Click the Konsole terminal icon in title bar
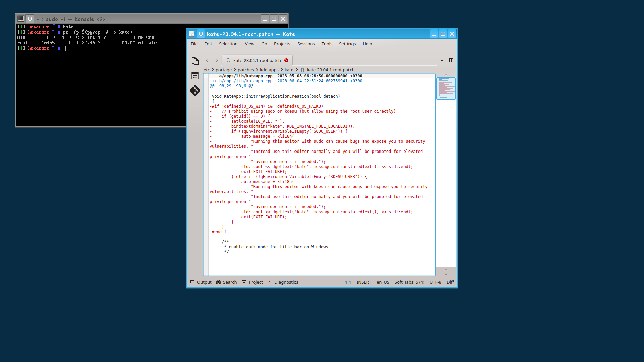The width and height of the screenshot is (644, 362). click(21, 19)
